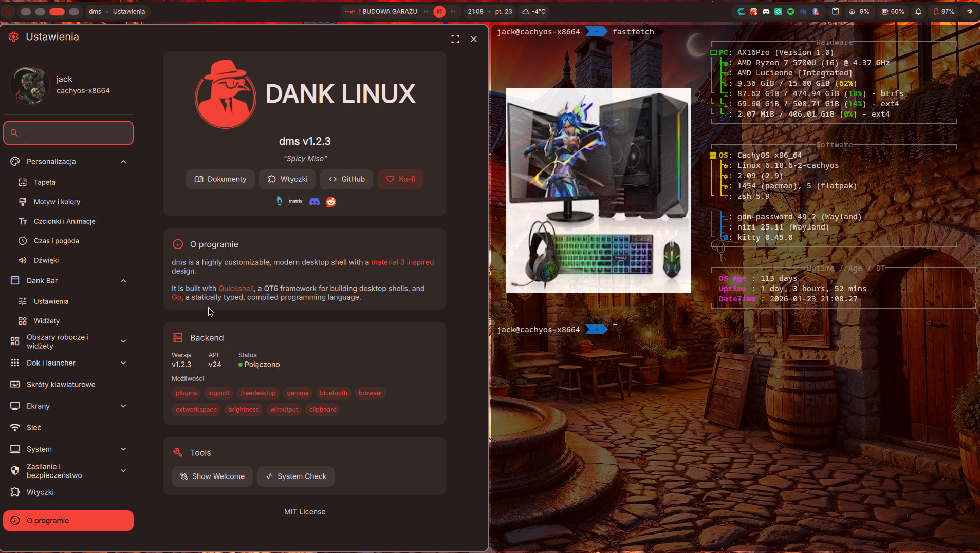Viewport: 980px width, 553px height.
Task: Click the Matrix chat icon
Action: [x=295, y=202]
